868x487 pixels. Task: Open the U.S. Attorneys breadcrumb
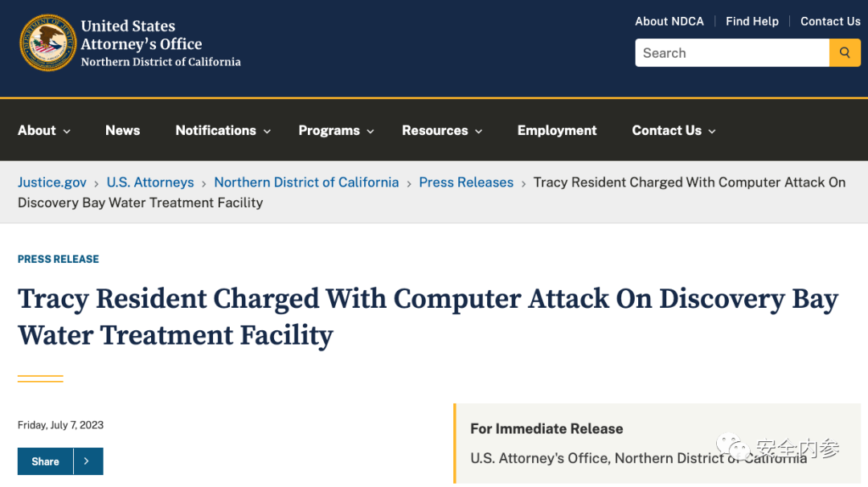click(150, 182)
